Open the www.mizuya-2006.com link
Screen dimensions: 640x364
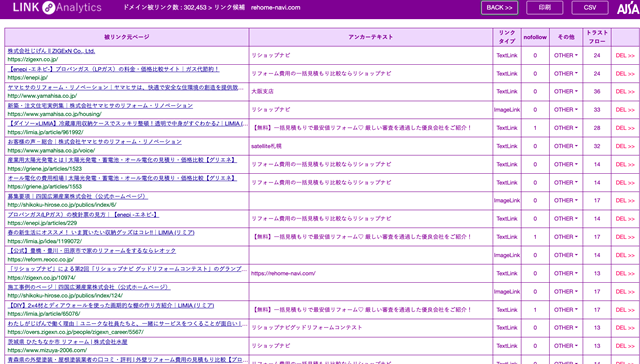tap(47, 350)
